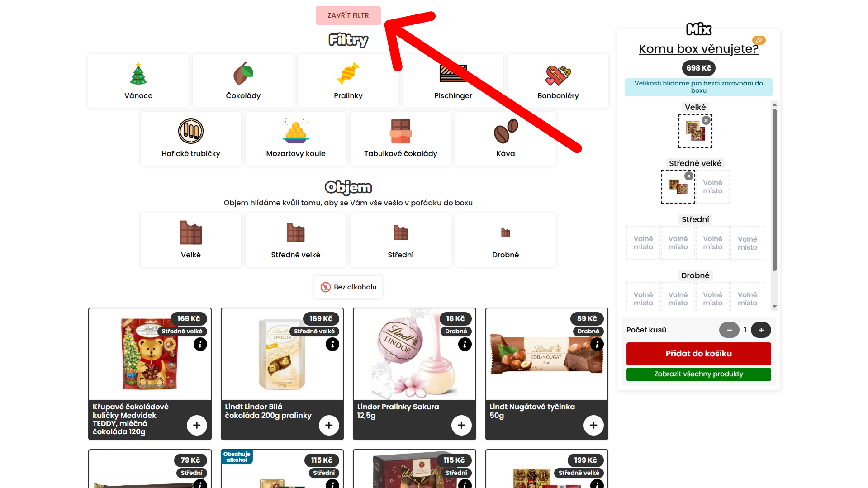Image resolution: width=868 pixels, height=488 pixels.
Task: Increase the piece count with plus button
Action: click(x=761, y=330)
